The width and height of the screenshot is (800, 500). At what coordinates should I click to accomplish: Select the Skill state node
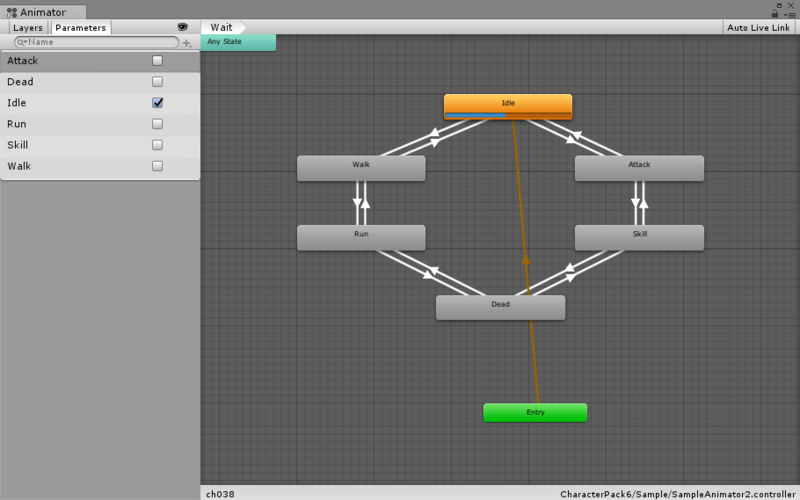click(639, 238)
